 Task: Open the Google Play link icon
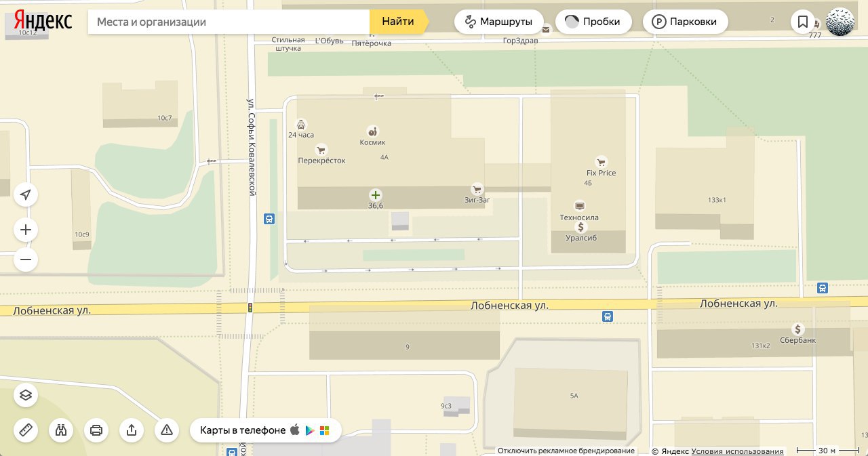[310, 430]
